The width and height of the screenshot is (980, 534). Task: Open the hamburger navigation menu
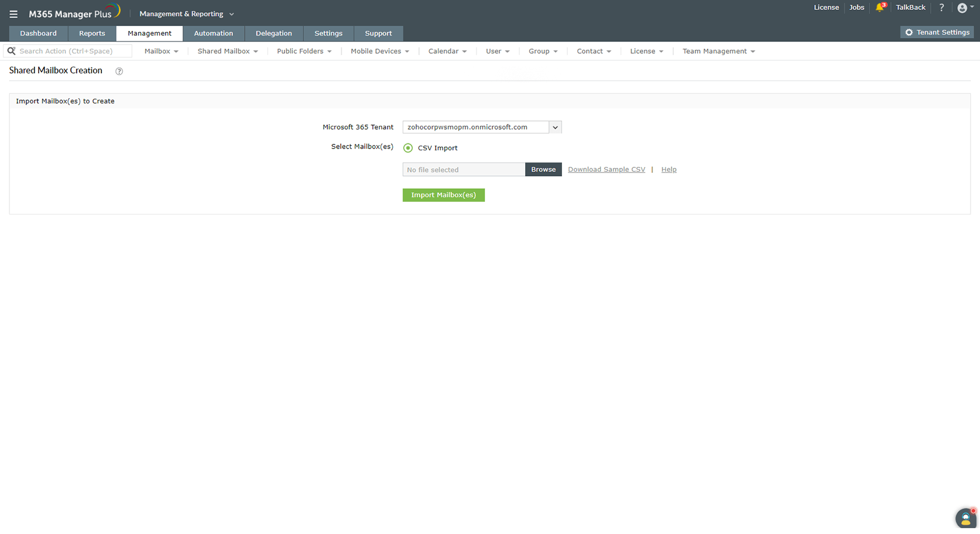tap(13, 13)
